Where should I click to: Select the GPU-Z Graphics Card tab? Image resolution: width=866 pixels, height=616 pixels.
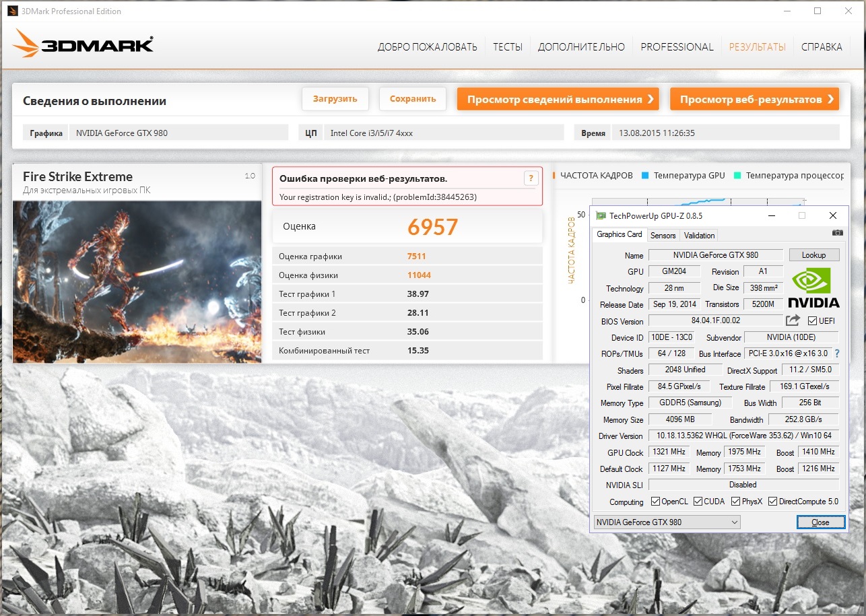point(620,234)
